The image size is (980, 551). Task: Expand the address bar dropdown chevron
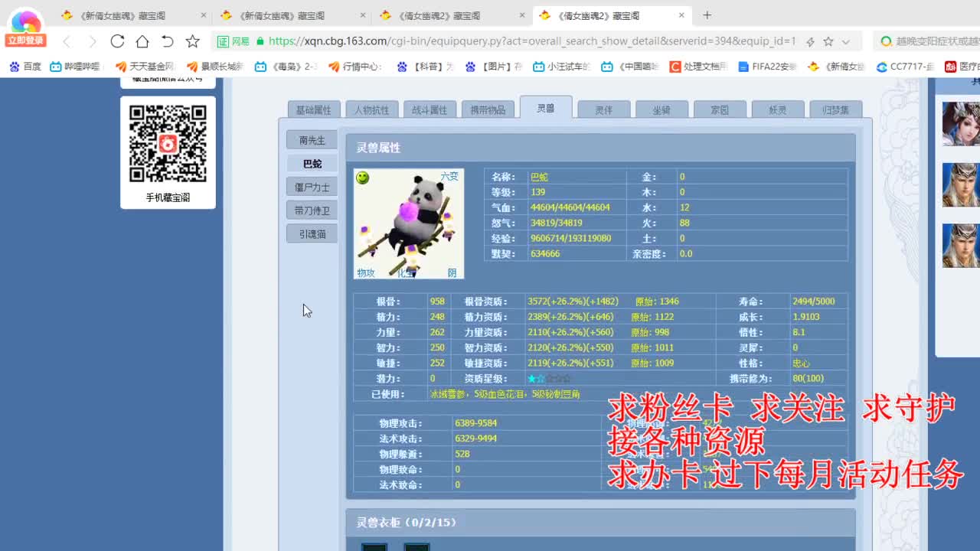845,41
